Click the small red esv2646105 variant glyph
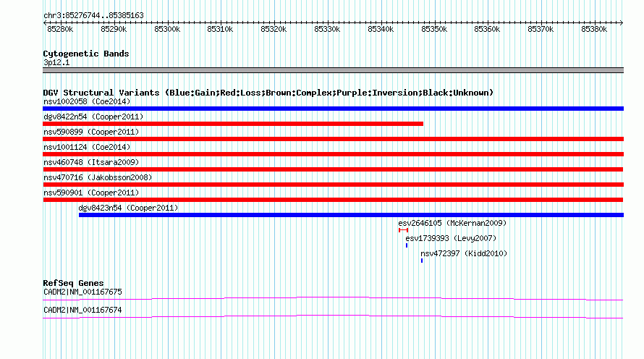This screenshot has height=359, width=644. (403, 230)
